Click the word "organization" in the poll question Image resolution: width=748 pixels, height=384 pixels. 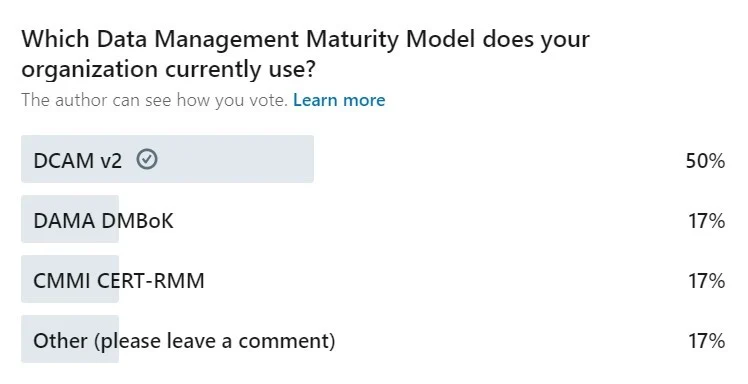89,70
